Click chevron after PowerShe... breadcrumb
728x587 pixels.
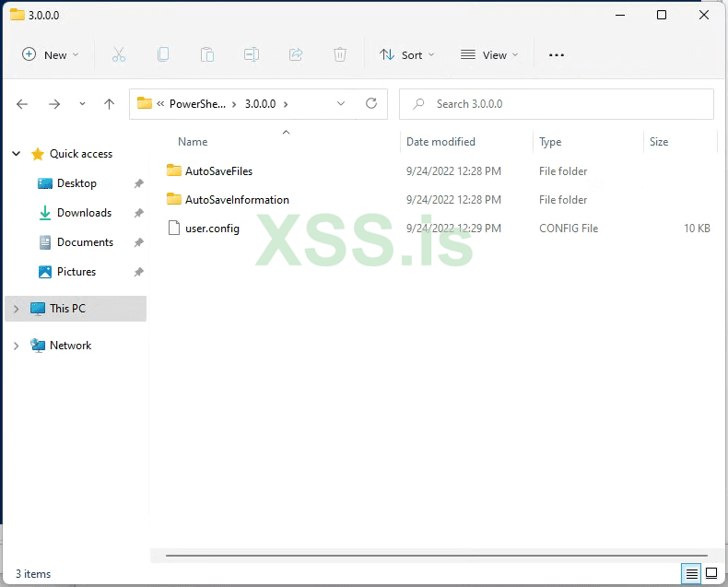(x=234, y=104)
